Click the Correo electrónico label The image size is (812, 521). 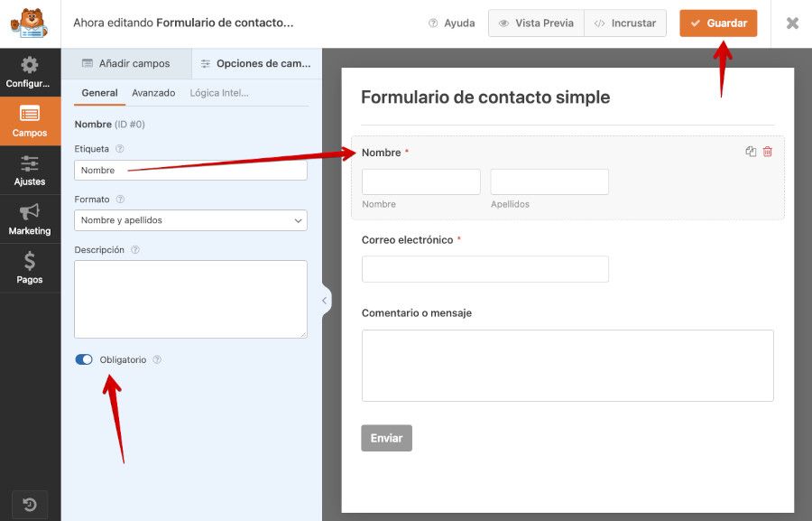point(408,240)
